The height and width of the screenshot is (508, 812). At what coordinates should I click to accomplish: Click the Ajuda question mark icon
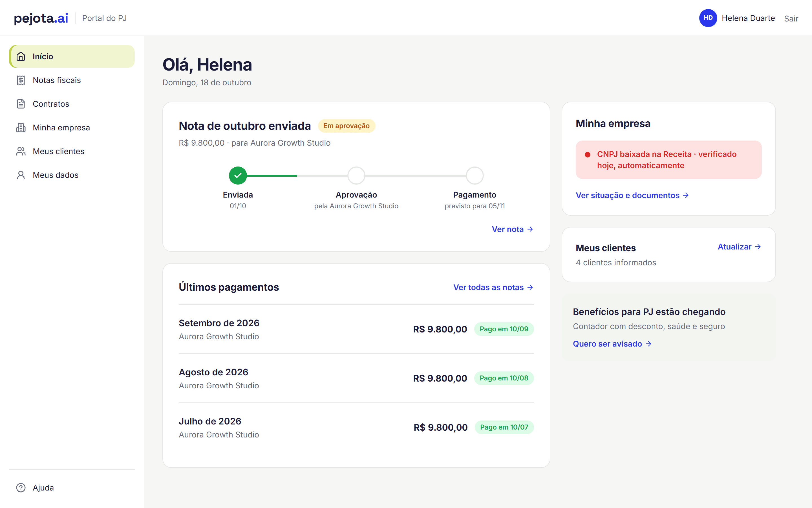pyautogui.click(x=21, y=487)
